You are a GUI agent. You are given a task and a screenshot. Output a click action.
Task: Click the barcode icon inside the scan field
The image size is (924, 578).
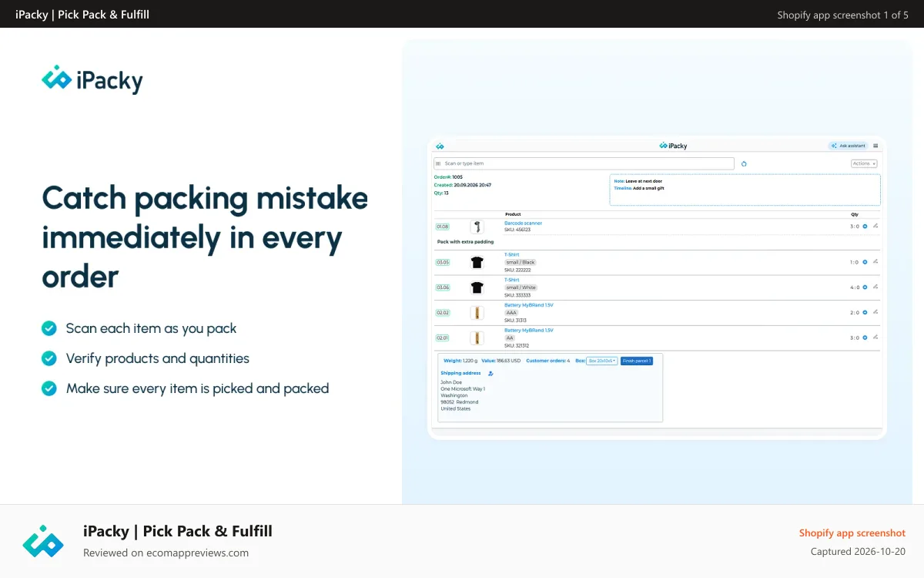(439, 163)
